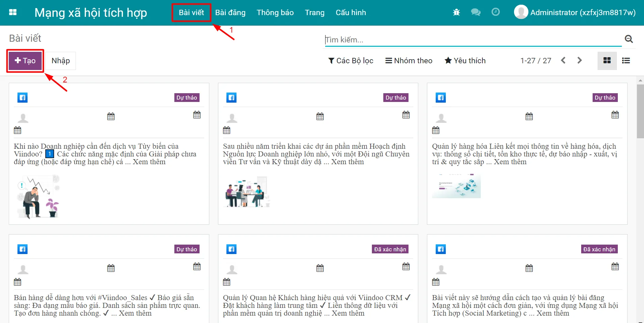The image size is (644, 323).
Task: Click the 1-27 / 27 pager counter
Action: point(536,61)
